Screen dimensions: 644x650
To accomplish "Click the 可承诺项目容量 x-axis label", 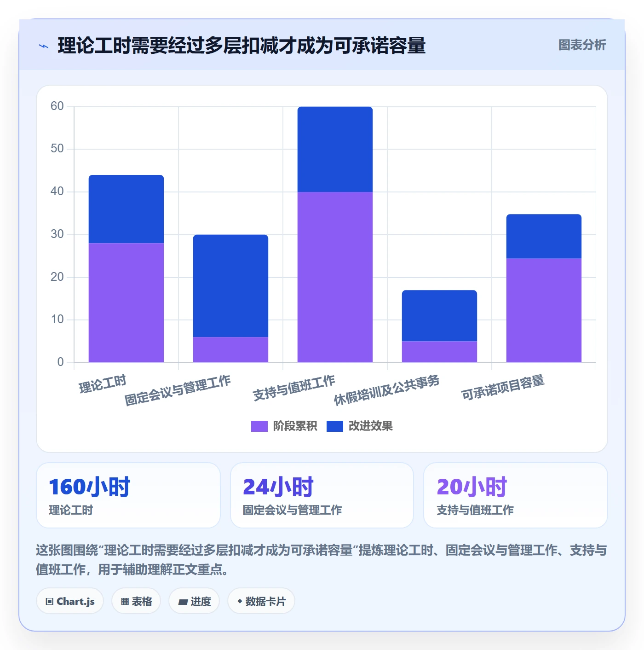I will point(503,388).
